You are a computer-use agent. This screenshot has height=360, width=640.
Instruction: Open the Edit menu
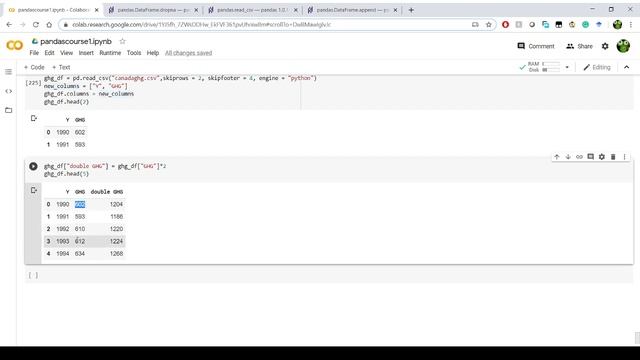[49, 53]
